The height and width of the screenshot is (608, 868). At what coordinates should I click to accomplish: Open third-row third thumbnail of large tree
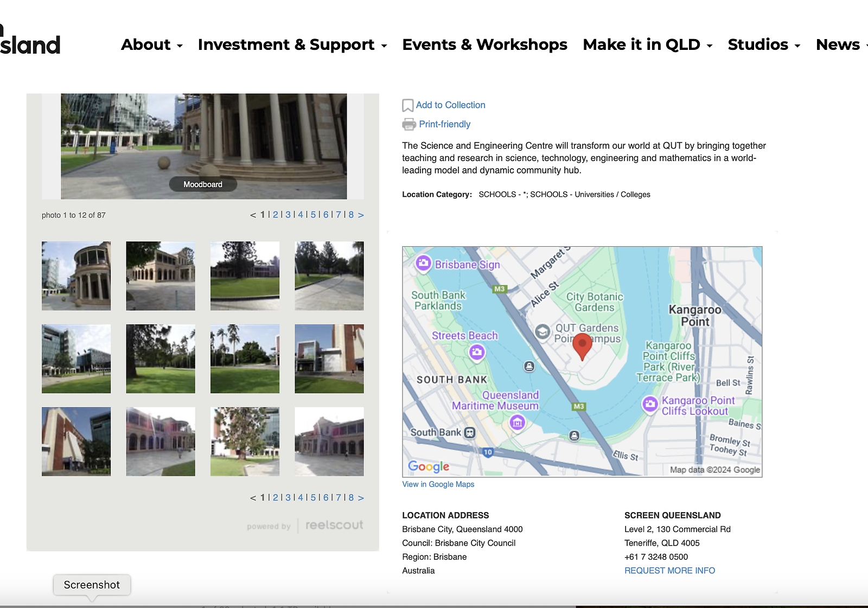245,441
